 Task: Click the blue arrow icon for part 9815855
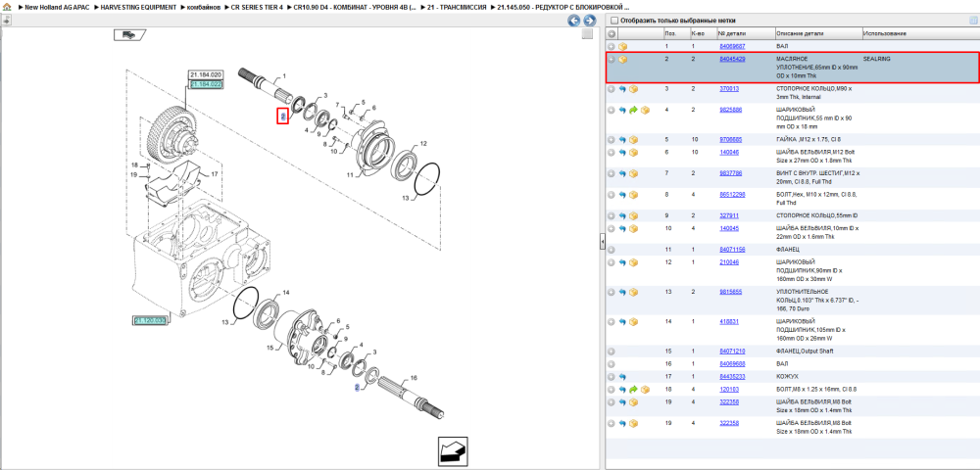pyautogui.click(x=622, y=292)
